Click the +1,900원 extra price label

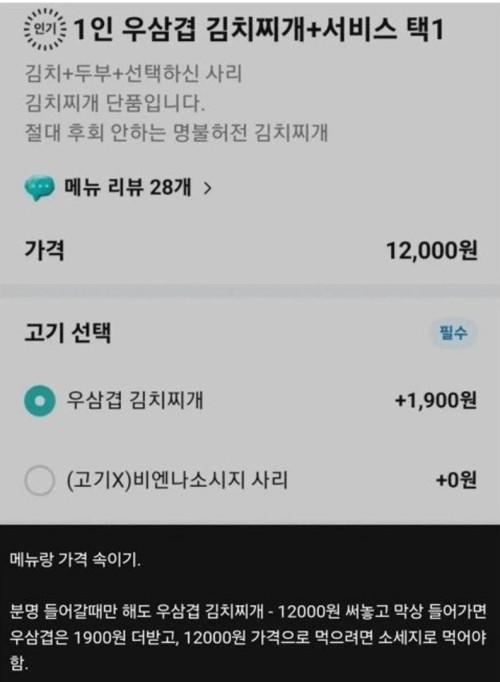click(x=436, y=401)
